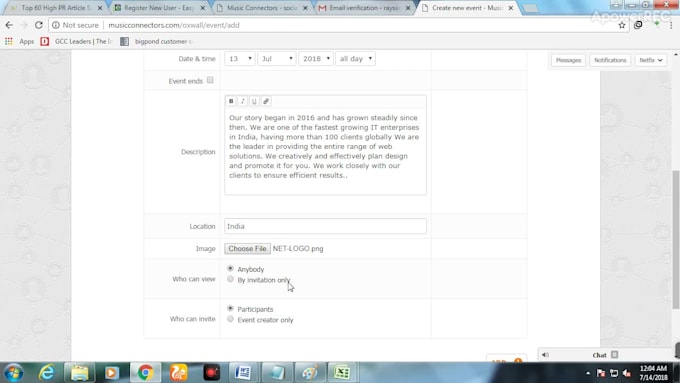Open month dropdown showing Jul
The image size is (680, 383).
tap(277, 59)
